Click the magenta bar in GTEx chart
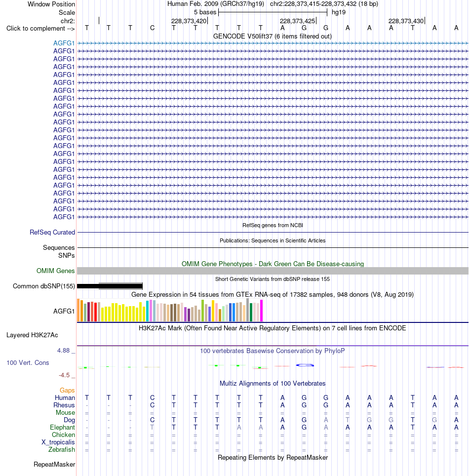The image size is (469, 476). (x=261, y=311)
